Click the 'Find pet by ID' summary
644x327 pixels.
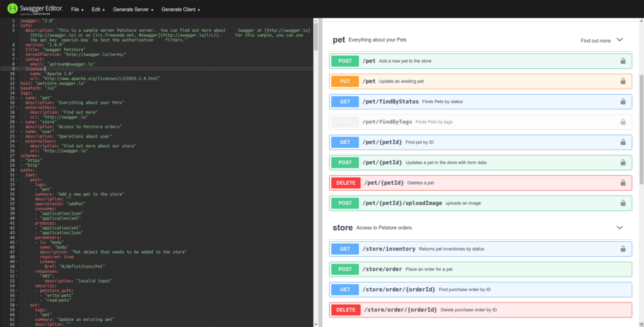[x=419, y=142]
